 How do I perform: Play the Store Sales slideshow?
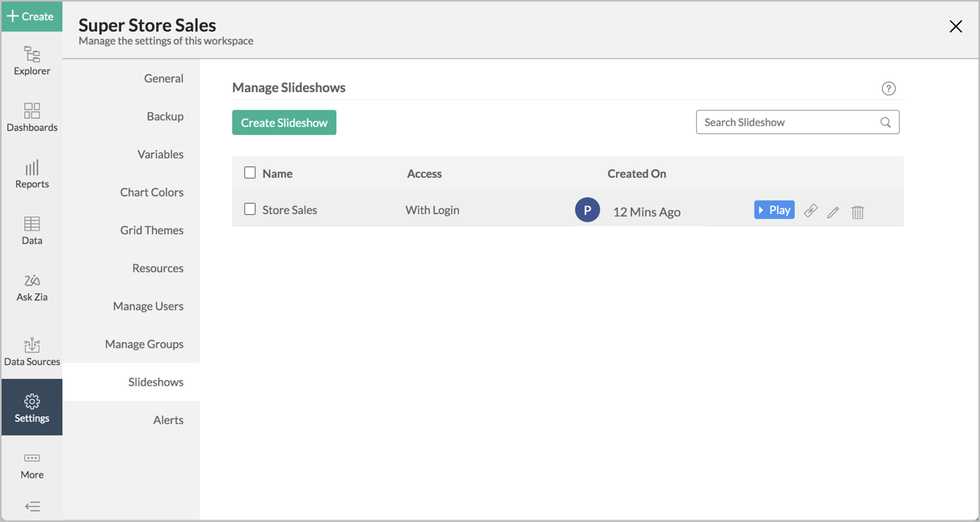[774, 209]
